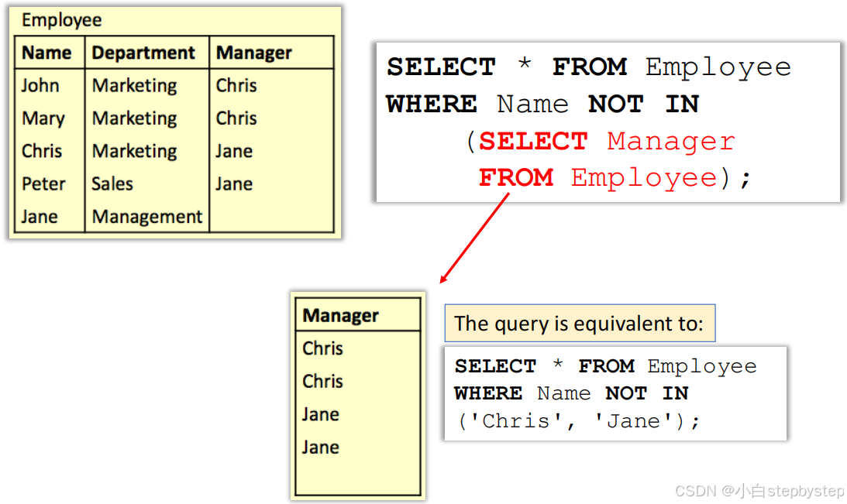847x504 pixels.
Task: Click the "Sales" department cell
Action: pyautogui.click(x=112, y=184)
